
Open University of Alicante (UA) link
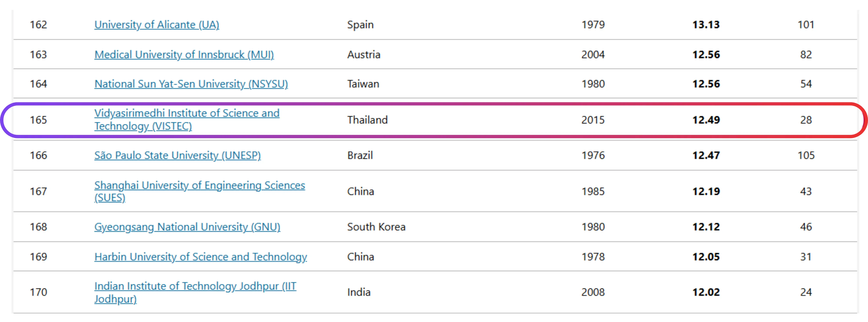(x=157, y=25)
